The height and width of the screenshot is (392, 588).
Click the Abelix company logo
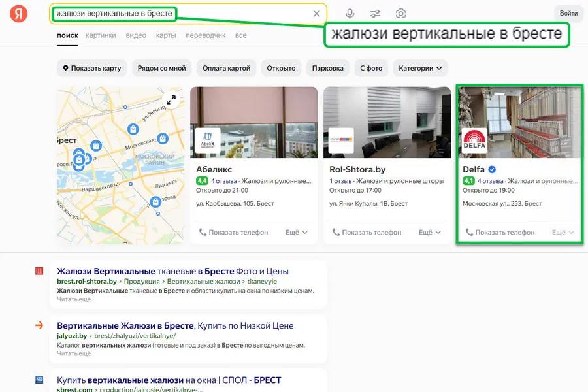coord(208,140)
